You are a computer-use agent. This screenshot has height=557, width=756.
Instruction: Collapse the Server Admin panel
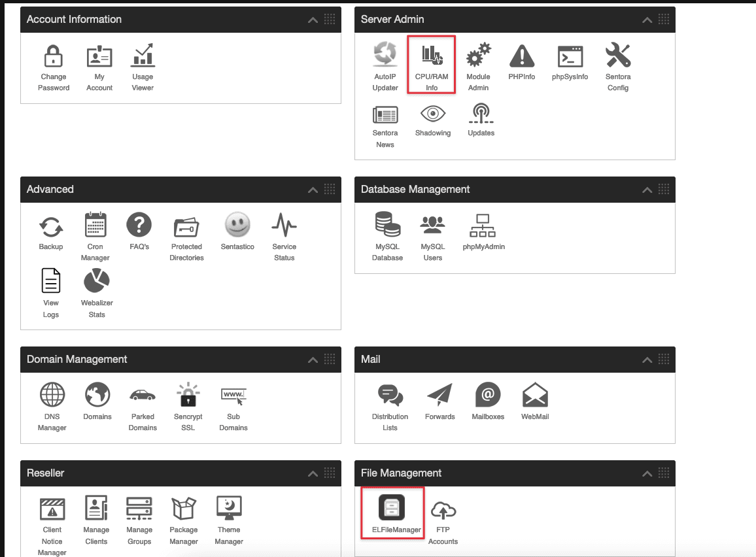(647, 20)
